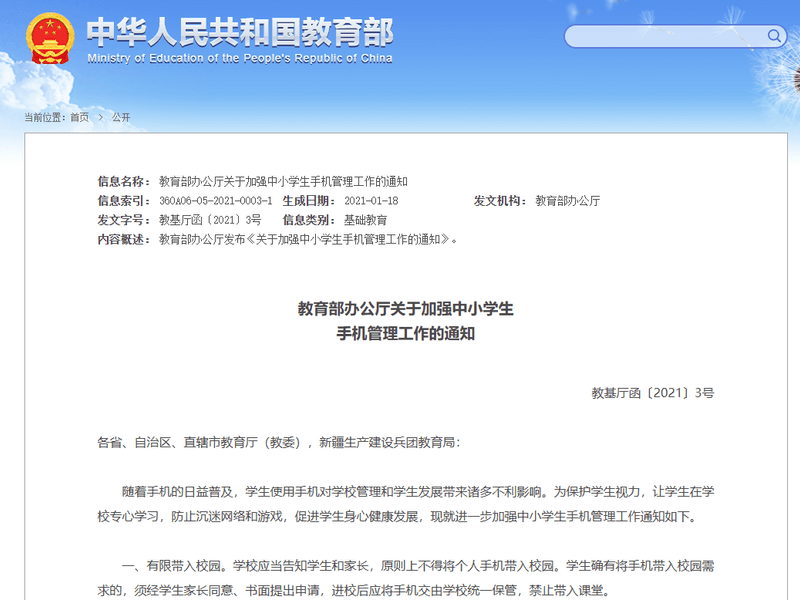Screen dimensions: 800x600
Task: Click the English ministry name text
Action: tap(243, 57)
